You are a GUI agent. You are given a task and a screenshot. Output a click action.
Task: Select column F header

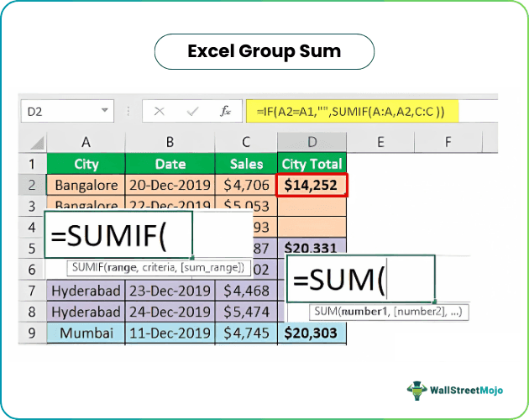click(448, 141)
